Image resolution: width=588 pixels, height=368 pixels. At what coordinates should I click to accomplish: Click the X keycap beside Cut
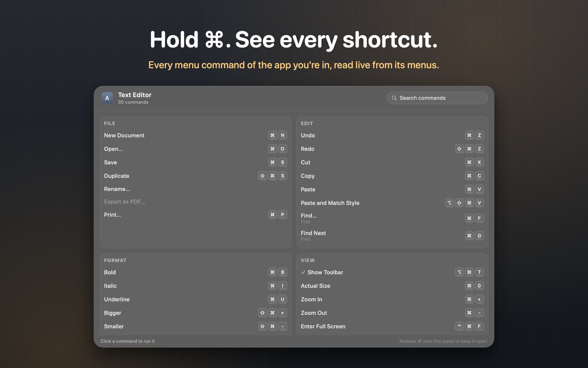click(479, 162)
